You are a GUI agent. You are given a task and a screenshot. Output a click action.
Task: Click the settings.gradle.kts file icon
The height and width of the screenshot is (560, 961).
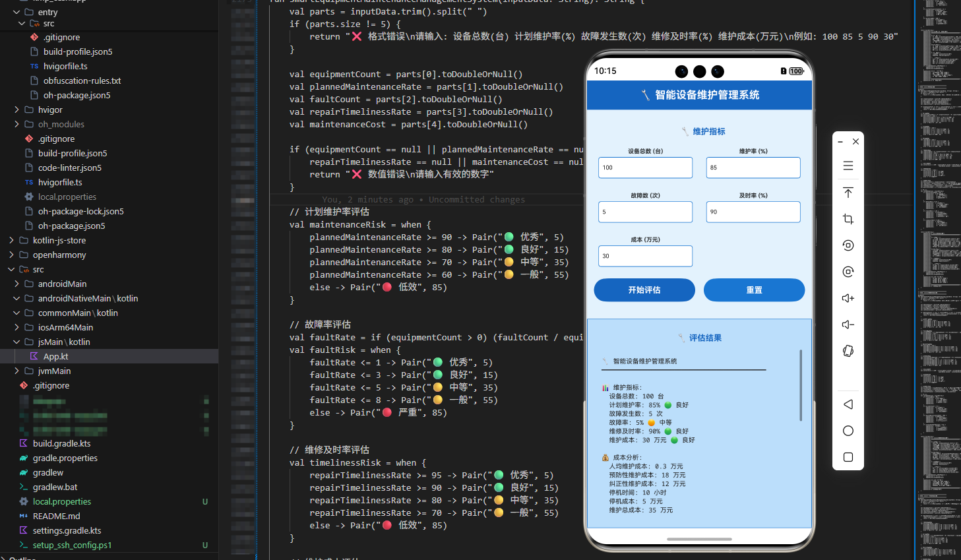point(24,530)
